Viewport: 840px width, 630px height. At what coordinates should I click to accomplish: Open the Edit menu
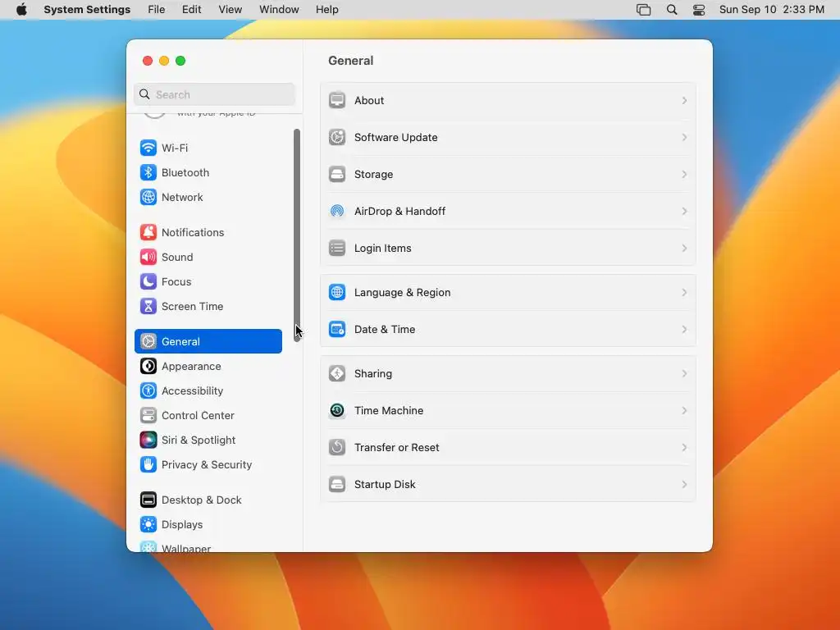[x=191, y=10]
